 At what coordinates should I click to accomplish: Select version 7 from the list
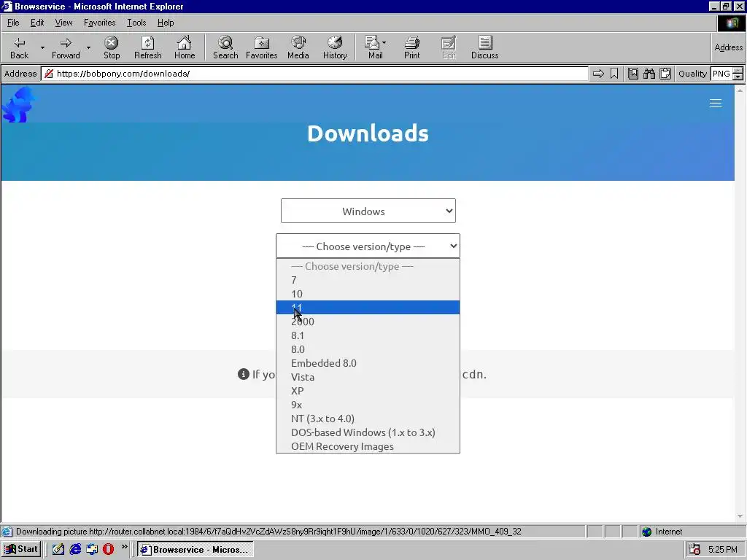click(368, 280)
